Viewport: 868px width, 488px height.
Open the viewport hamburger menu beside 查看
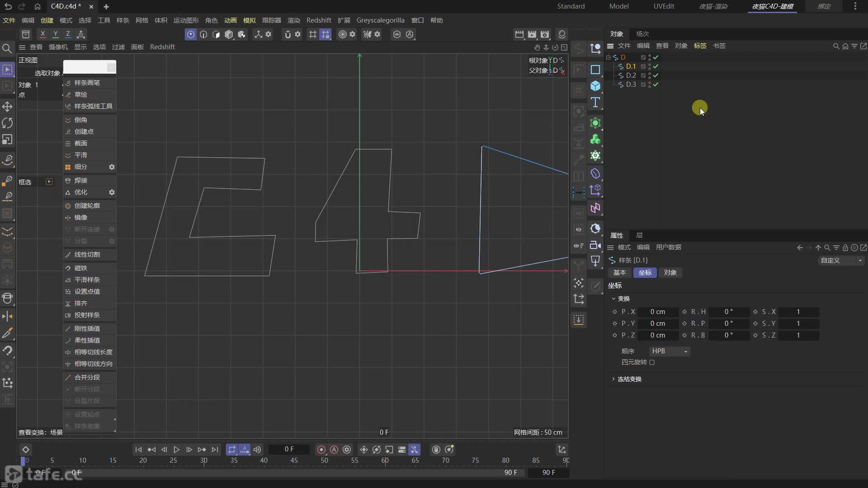point(22,47)
